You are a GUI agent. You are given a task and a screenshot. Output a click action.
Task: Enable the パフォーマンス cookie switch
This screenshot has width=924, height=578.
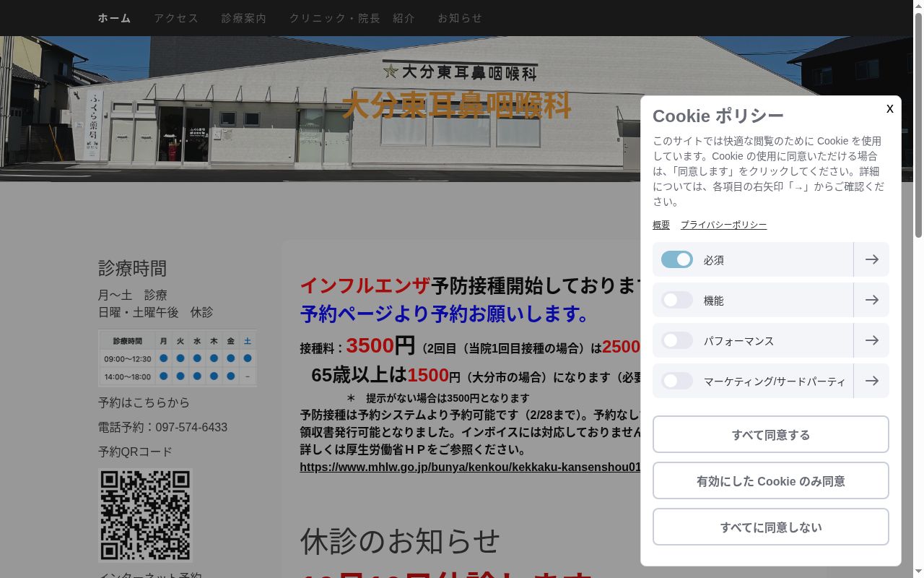tap(677, 340)
